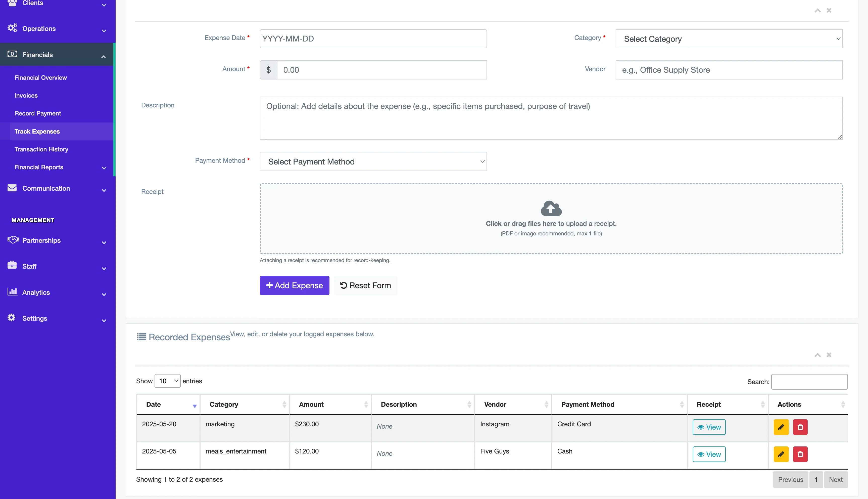Screen dimensions: 868x499
Task: Open Transaction History in the sidebar
Action: (x=41, y=149)
